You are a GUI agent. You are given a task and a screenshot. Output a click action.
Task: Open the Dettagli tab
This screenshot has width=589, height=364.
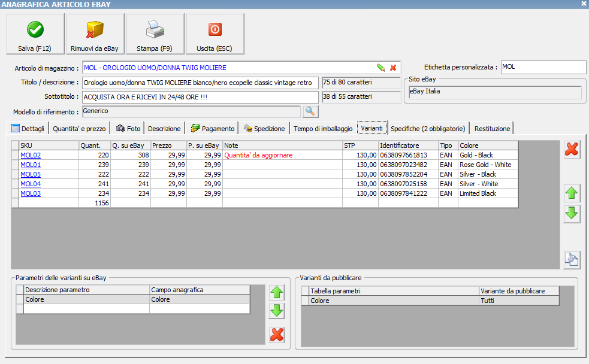pos(28,128)
